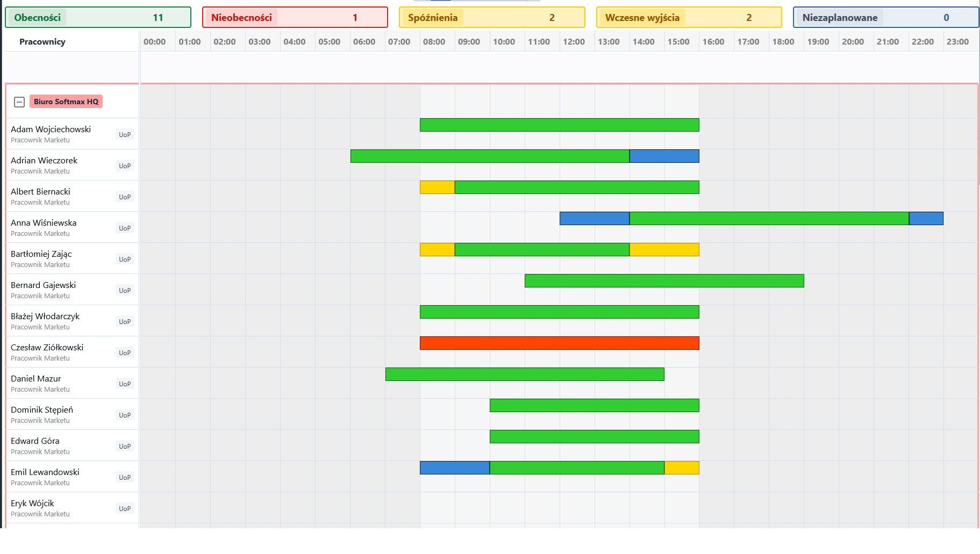This screenshot has width=980, height=554.
Task: Select Bartłomiej Zając's yellow early-leave segment
Action: [x=664, y=249]
